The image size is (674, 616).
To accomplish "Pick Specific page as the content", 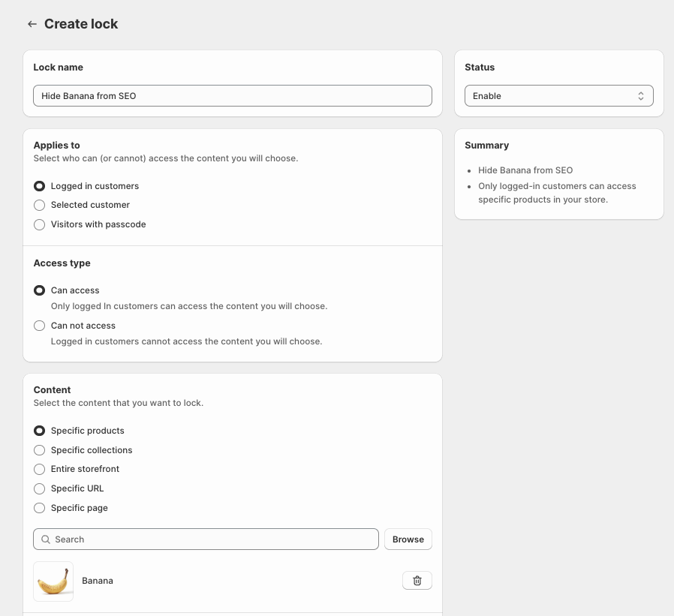I will click(39, 508).
